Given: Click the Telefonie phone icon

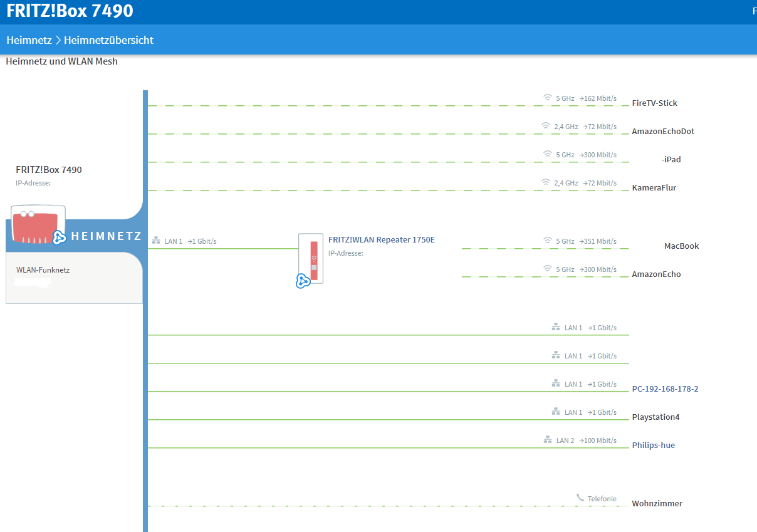Looking at the screenshot, I should coord(580,498).
